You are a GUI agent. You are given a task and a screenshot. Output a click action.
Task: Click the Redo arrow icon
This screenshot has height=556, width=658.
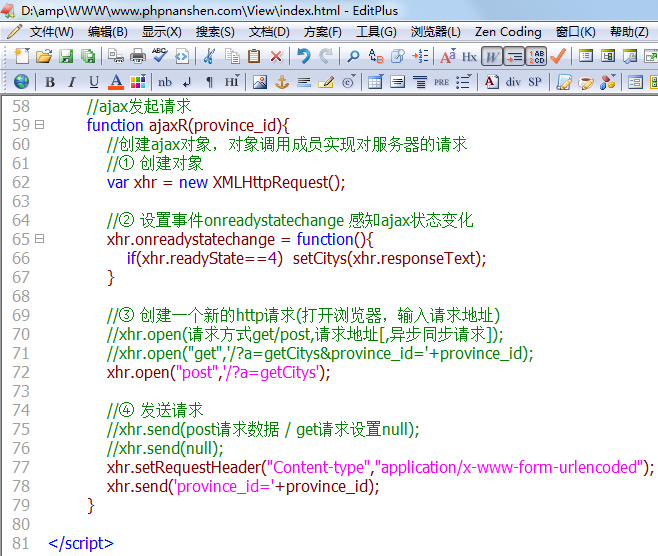326,56
